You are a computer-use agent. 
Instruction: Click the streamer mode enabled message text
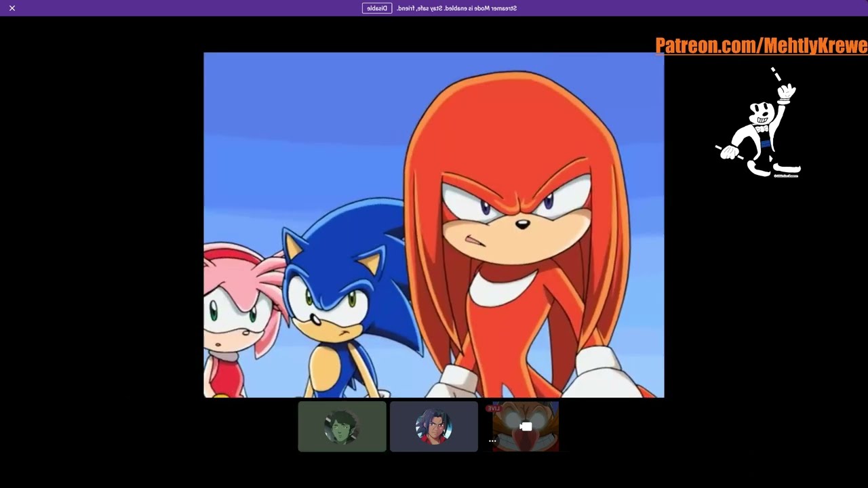(456, 8)
